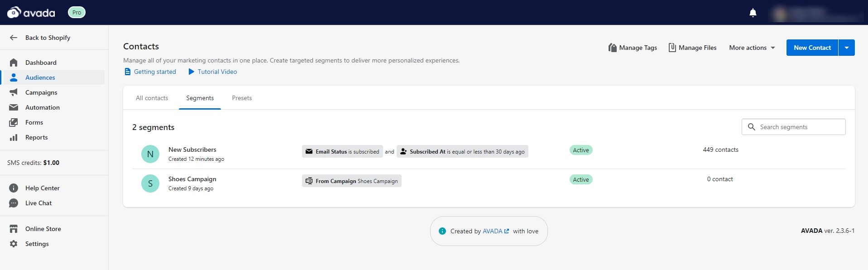Screen dimensions: 868x270
Task: Click the Online Store icon
Action: pos(14,229)
